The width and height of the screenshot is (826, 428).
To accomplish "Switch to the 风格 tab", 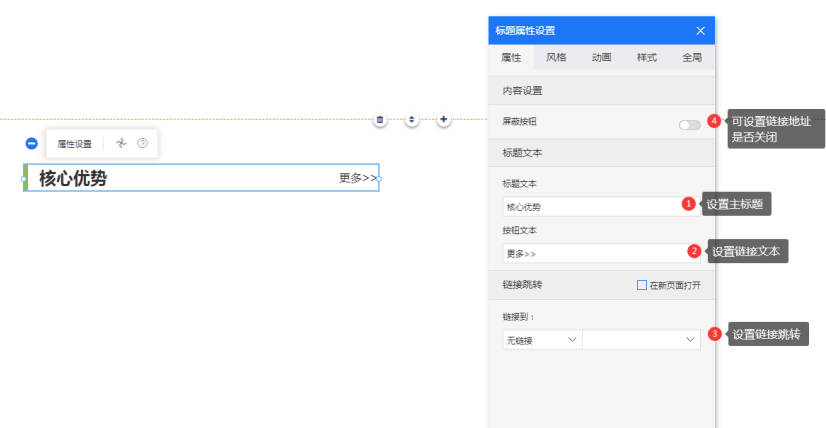I will [556, 57].
